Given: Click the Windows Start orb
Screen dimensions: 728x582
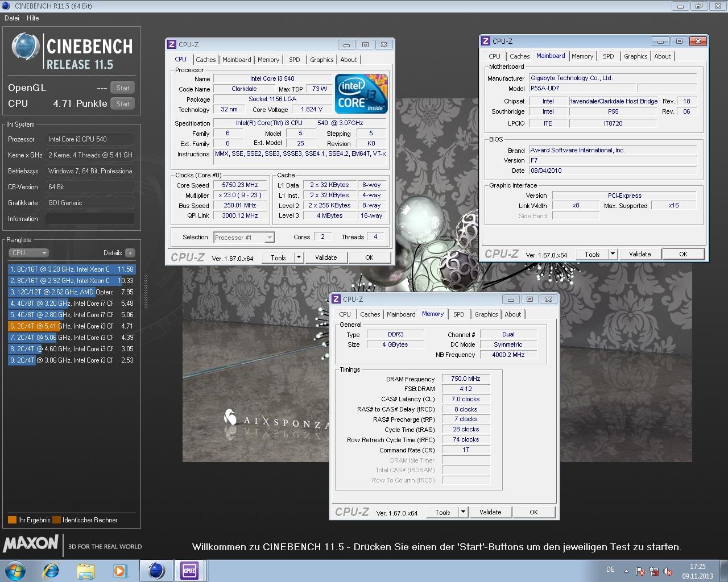Looking at the screenshot, I should coord(15,571).
